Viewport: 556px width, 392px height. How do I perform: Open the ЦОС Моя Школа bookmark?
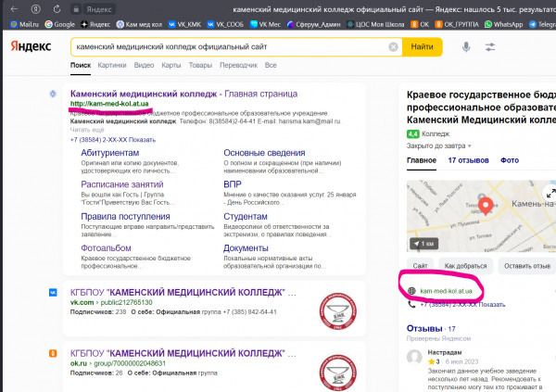tap(375, 24)
